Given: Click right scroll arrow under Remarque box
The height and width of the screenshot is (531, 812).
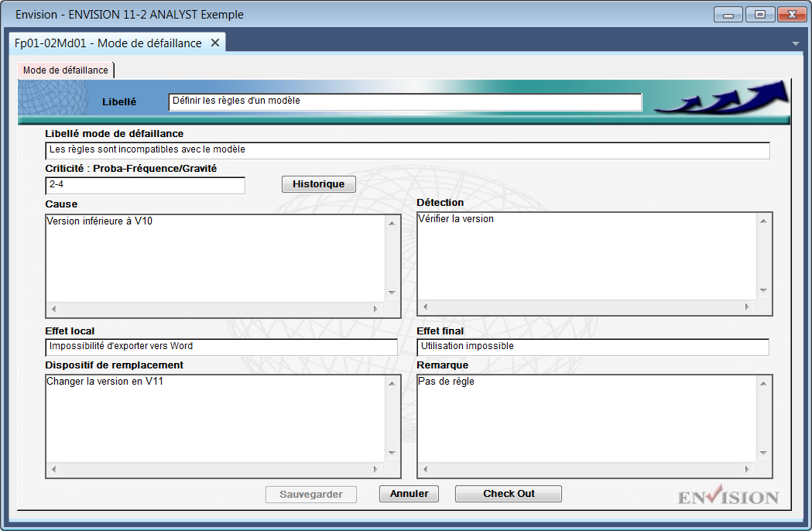Looking at the screenshot, I should 748,469.
